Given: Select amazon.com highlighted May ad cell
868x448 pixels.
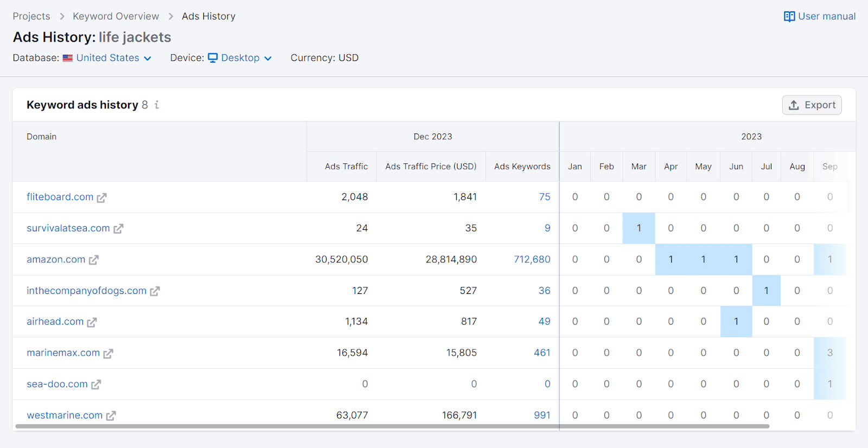Looking at the screenshot, I should [703, 260].
